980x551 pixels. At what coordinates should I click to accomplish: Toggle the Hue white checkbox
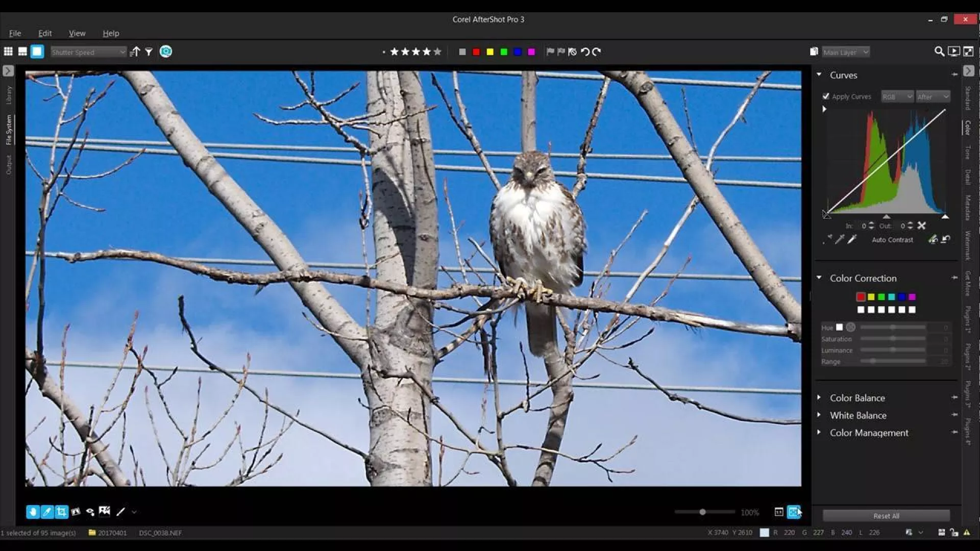(x=840, y=327)
